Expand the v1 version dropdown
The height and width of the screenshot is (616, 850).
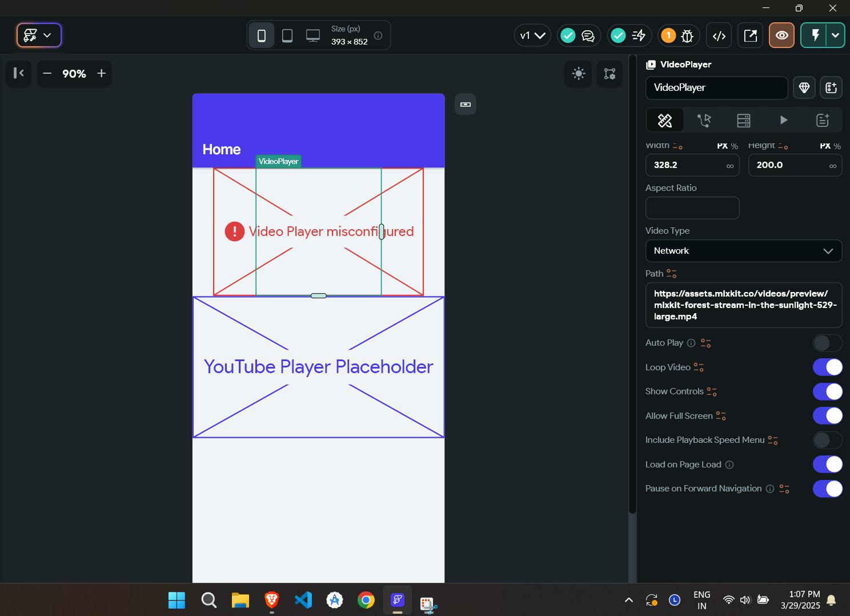pyautogui.click(x=532, y=36)
